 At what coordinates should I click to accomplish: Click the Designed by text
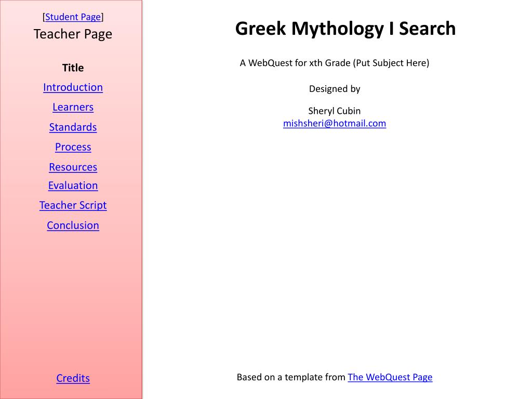tap(335, 89)
